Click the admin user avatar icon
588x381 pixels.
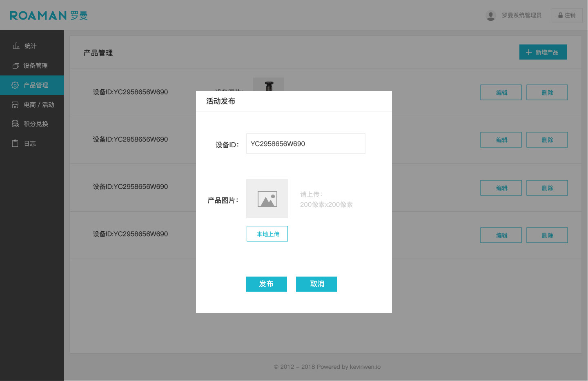click(x=491, y=16)
